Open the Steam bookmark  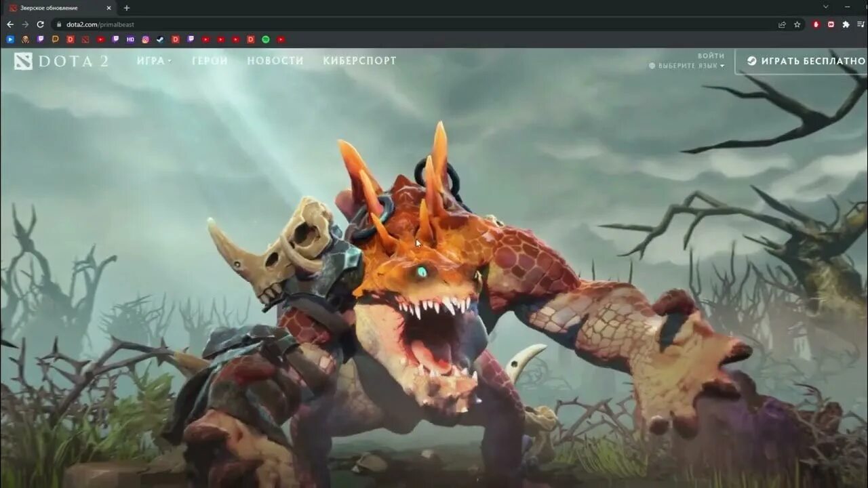160,39
